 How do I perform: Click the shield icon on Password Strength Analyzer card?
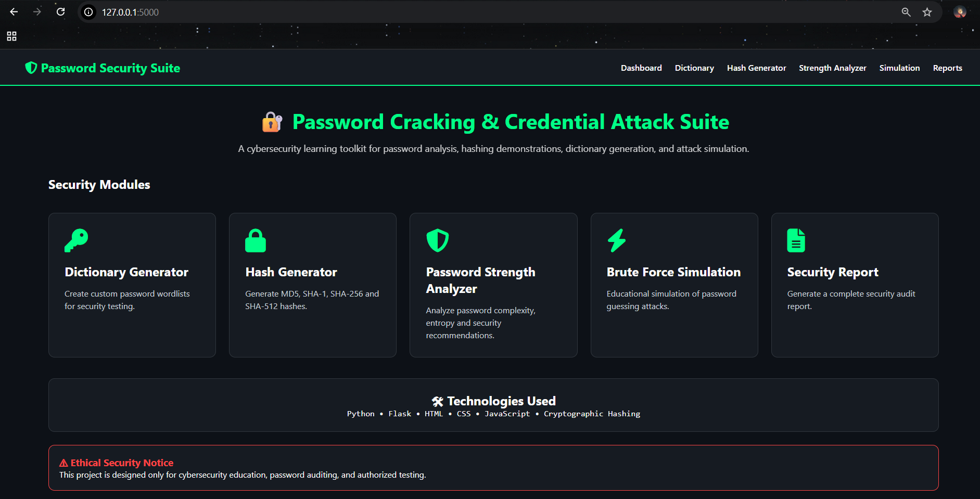point(438,240)
